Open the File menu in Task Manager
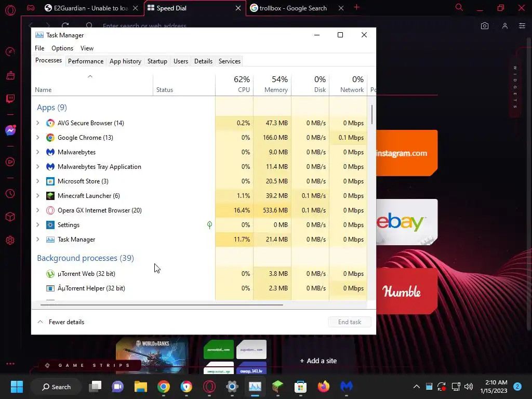The height and width of the screenshot is (399, 532). [x=39, y=48]
